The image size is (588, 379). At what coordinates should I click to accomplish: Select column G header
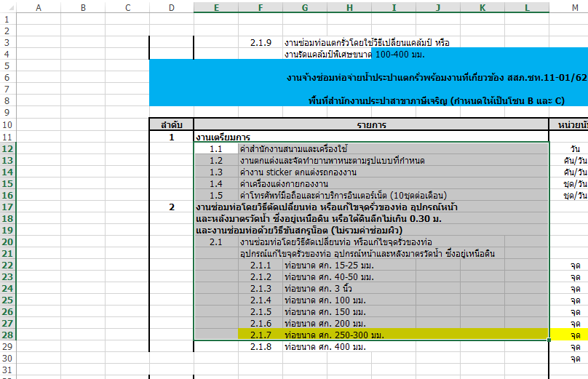coord(305,7)
